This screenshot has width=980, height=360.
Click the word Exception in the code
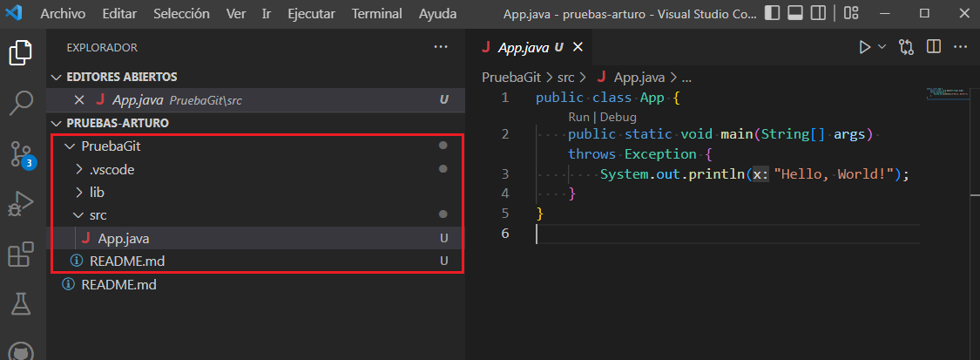click(660, 153)
